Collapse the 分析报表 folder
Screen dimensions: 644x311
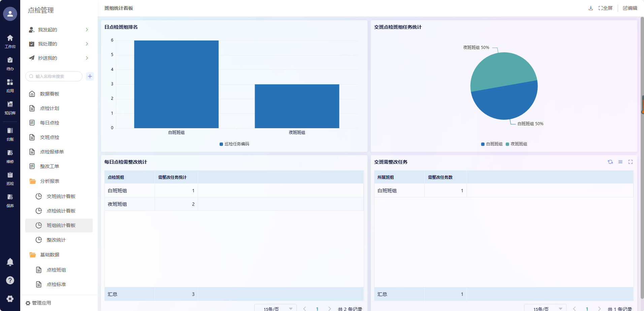(50, 181)
